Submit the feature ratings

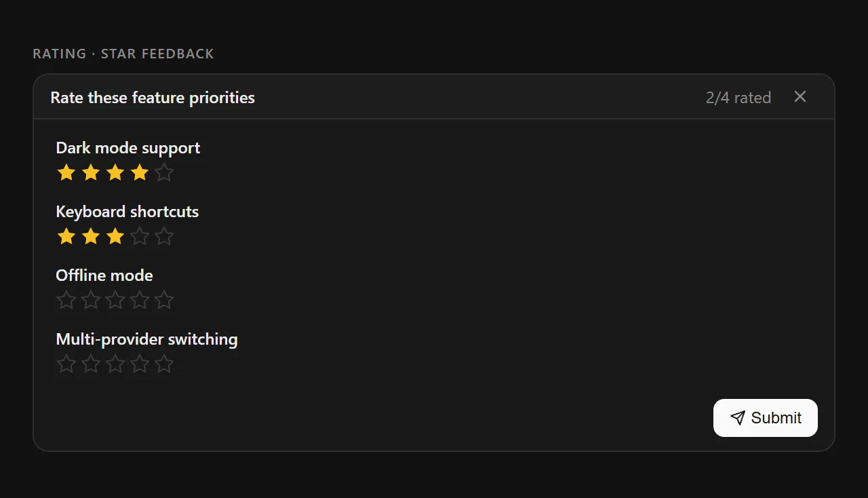(765, 418)
